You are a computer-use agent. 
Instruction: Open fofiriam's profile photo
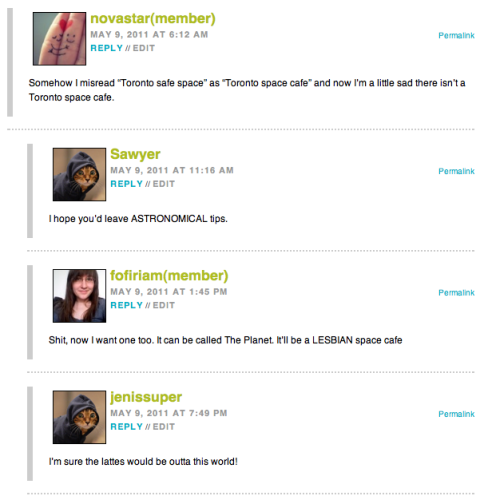click(79, 296)
